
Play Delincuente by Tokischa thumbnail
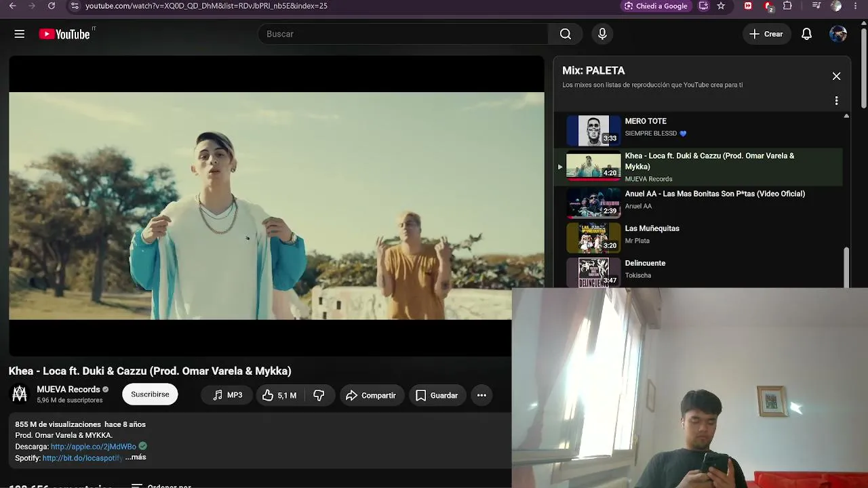tap(593, 272)
